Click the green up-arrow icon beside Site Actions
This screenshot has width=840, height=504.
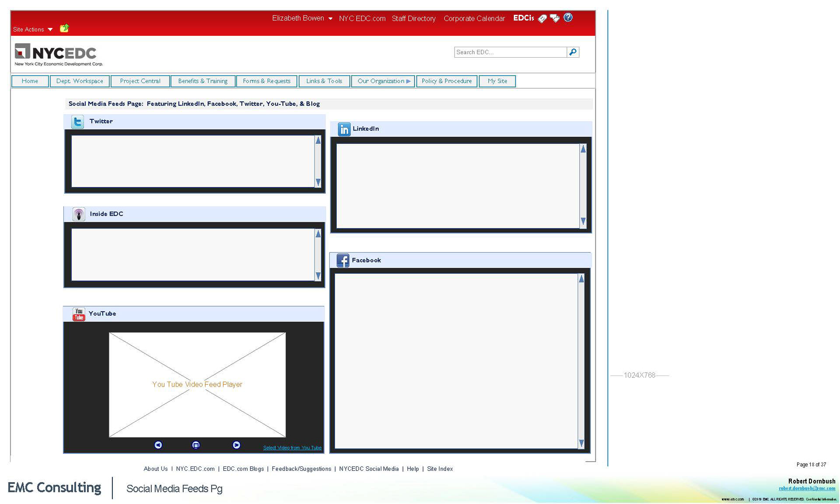pos(64,28)
